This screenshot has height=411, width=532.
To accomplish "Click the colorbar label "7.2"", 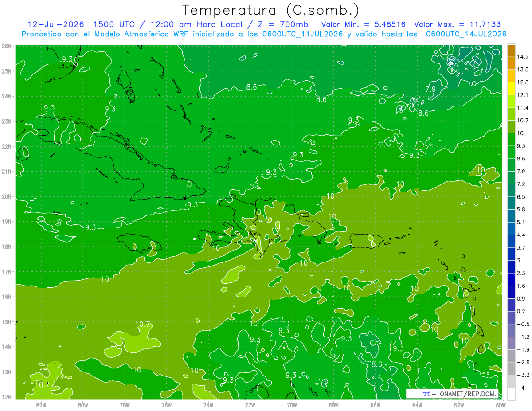I will (x=522, y=184).
